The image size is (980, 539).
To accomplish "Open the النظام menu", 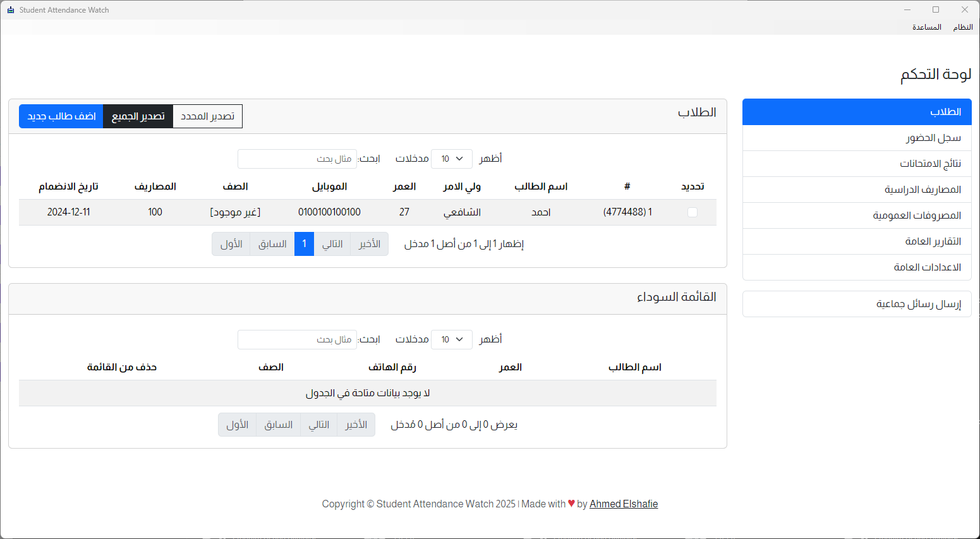I will coord(963,27).
